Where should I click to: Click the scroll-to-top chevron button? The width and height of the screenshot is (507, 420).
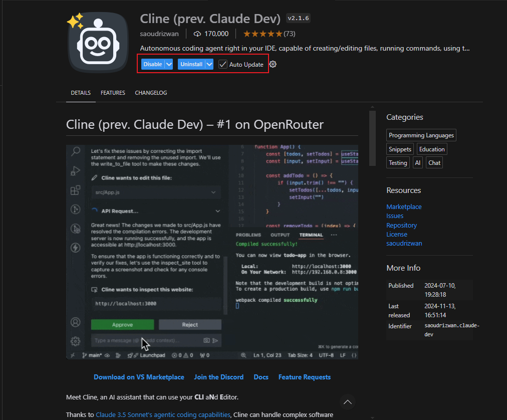point(348,402)
